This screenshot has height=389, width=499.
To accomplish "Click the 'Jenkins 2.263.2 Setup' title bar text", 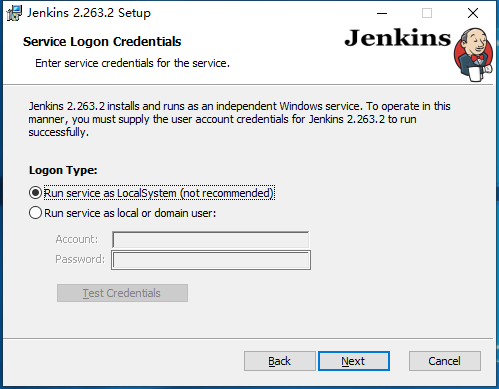I will pyautogui.click(x=89, y=13).
